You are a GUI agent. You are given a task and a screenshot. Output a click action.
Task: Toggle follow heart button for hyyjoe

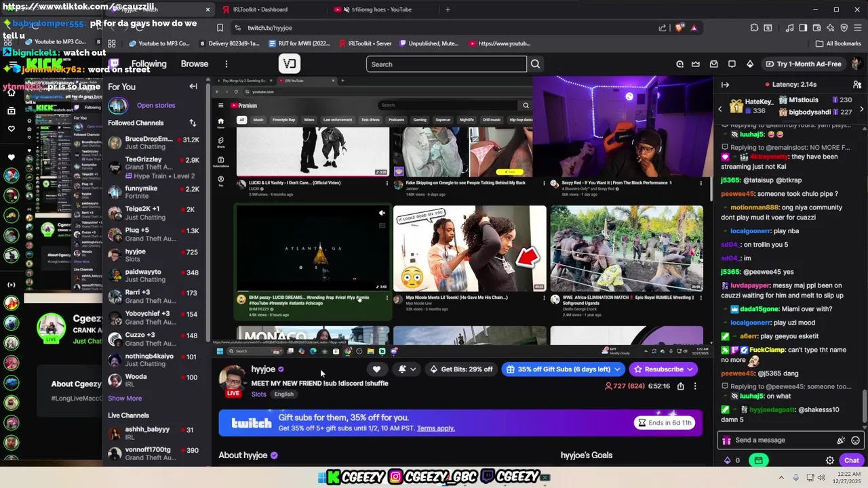click(x=376, y=369)
